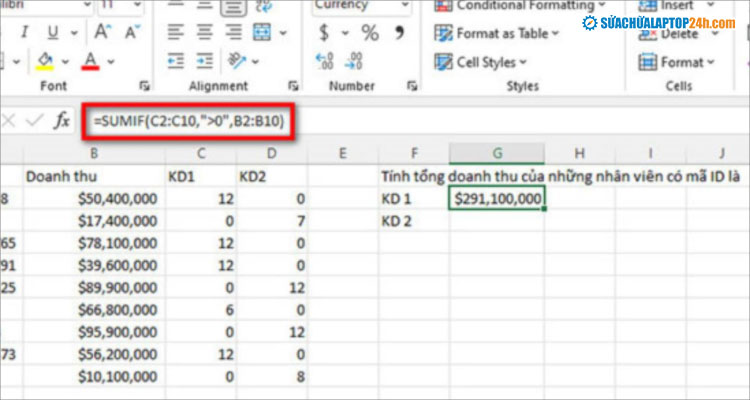Screen dimensions: 750x400
Task: Select cell with $89,900,000
Action: tap(94, 288)
